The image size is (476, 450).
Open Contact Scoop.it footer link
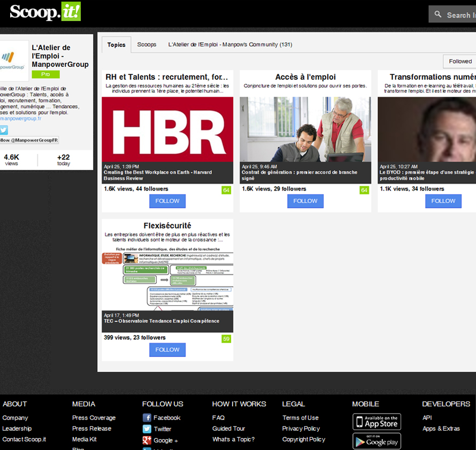[24, 439]
